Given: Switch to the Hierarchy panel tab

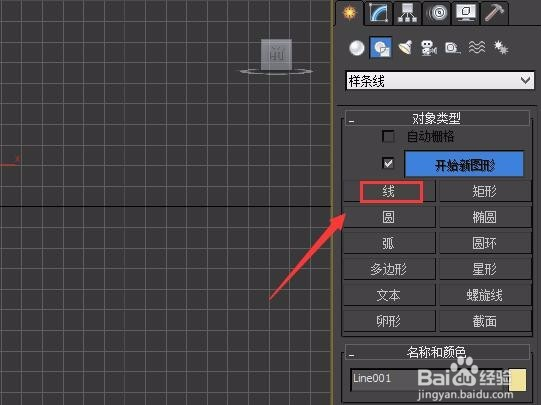Looking at the screenshot, I should point(407,13).
